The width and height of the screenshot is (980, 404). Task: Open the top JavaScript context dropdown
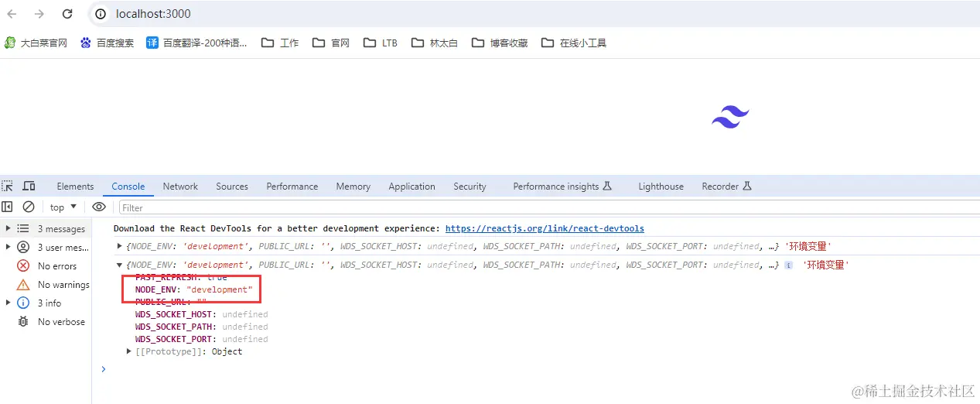click(x=63, y=207)
